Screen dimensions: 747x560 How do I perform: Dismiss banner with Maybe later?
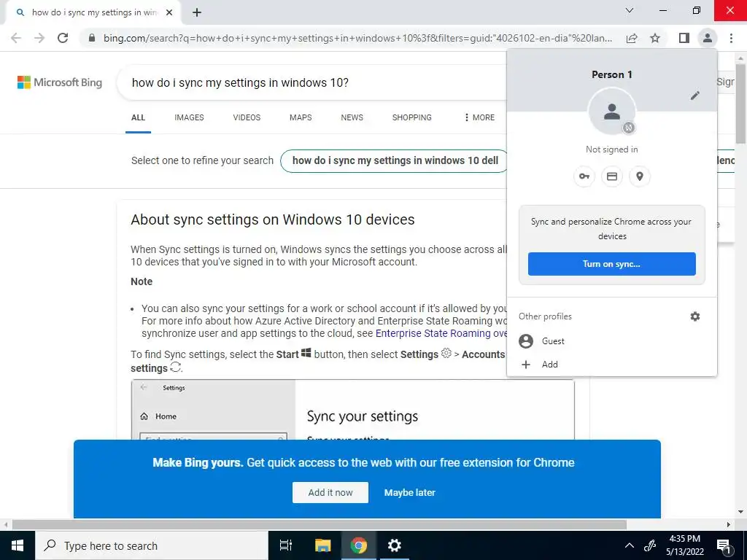click(410, 492)
